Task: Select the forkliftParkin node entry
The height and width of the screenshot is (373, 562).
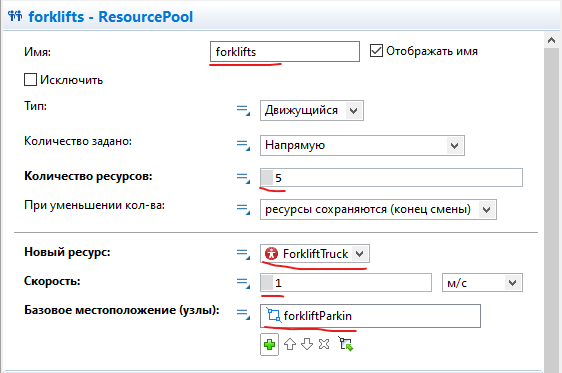Action: coord(370,316)
